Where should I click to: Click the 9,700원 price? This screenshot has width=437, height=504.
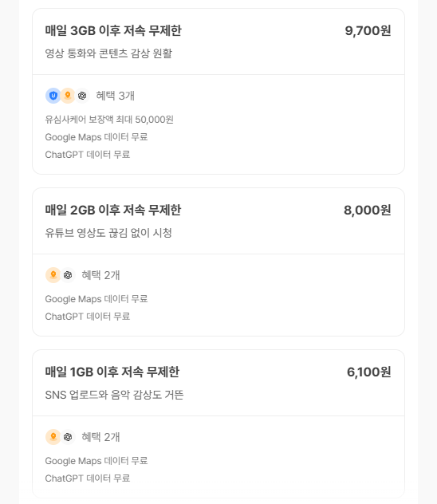point(368,31)
